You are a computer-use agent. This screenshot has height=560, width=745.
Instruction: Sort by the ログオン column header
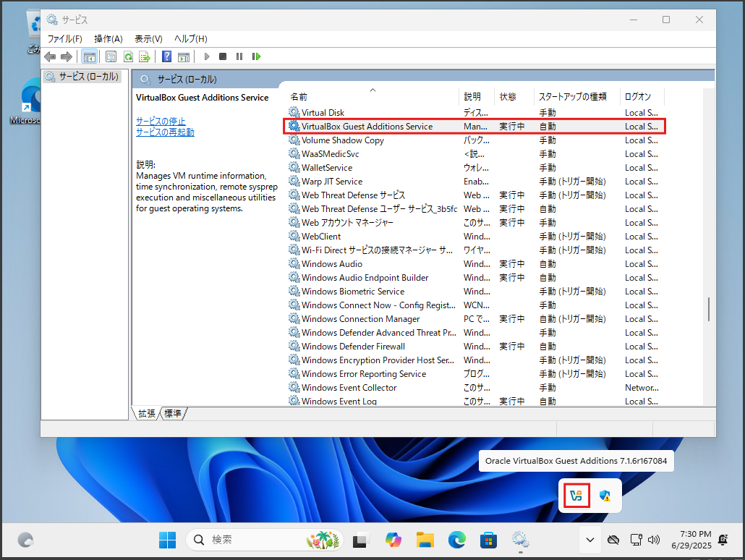pyautogui.click(x=642, y=96)
